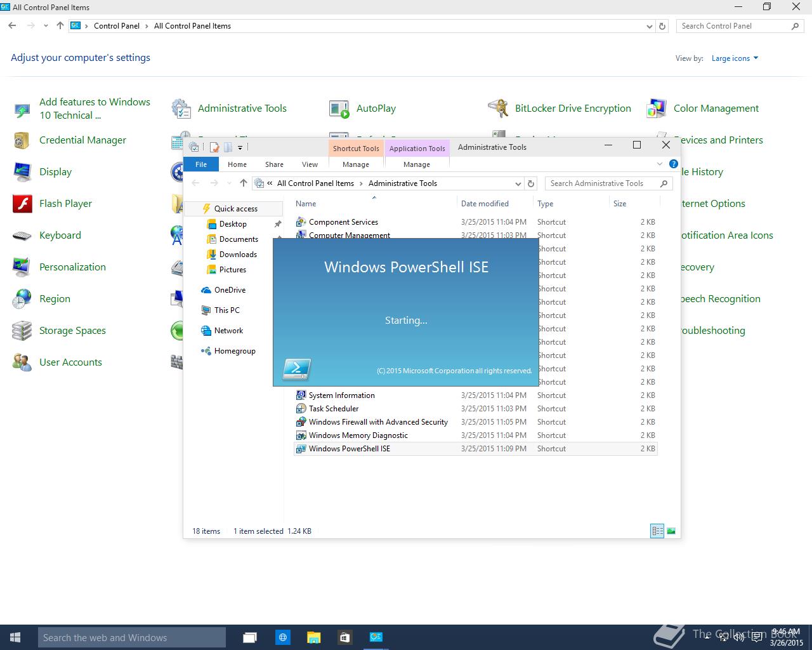Click Windows PowerShell ISE shortcut icon
812x650 pixels.
pyautogui.click(x=301, y=449)
